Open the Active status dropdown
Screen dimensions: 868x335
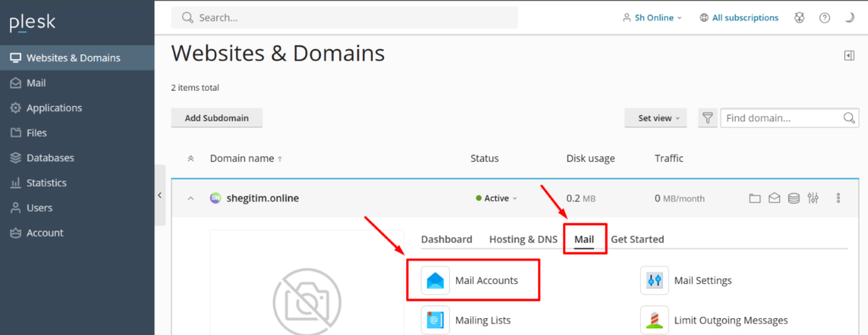[x=496, y=198]
